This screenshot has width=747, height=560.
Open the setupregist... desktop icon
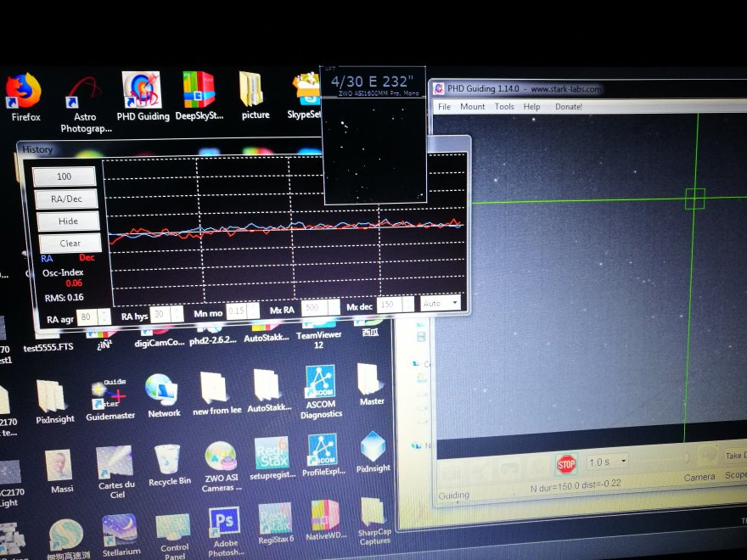(272, 458)
